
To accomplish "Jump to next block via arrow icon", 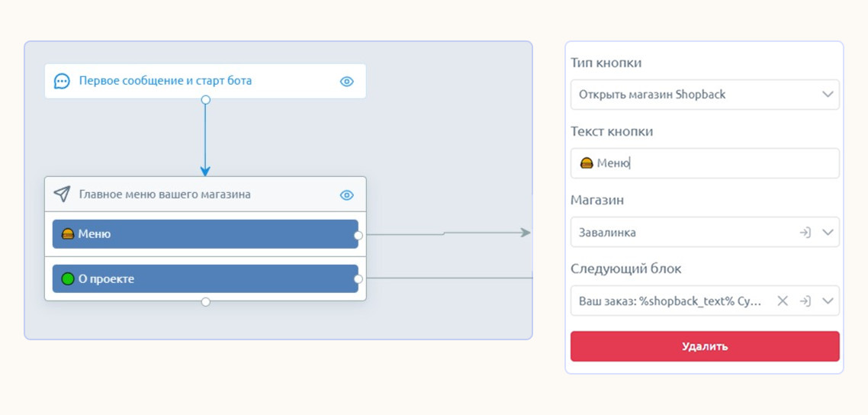I will (805, 301).
